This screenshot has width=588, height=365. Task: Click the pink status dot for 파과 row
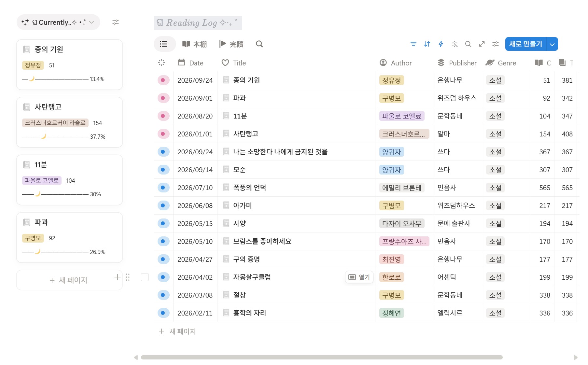coord(163,98)
